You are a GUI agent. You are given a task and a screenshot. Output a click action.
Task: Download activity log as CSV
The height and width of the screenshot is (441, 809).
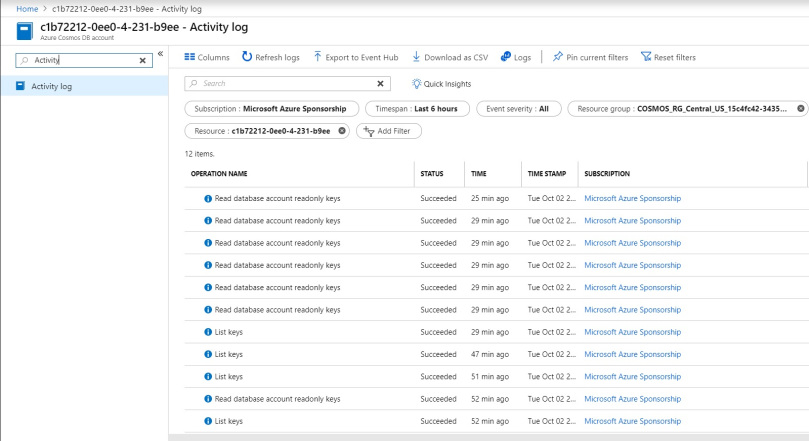[x=450, y=57]
